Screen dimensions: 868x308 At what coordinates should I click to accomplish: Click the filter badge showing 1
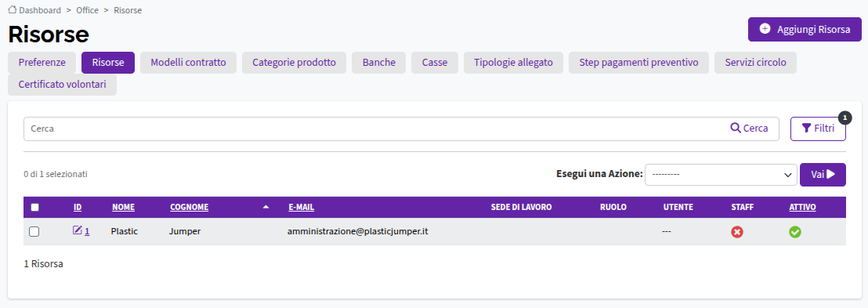[844, 118]
